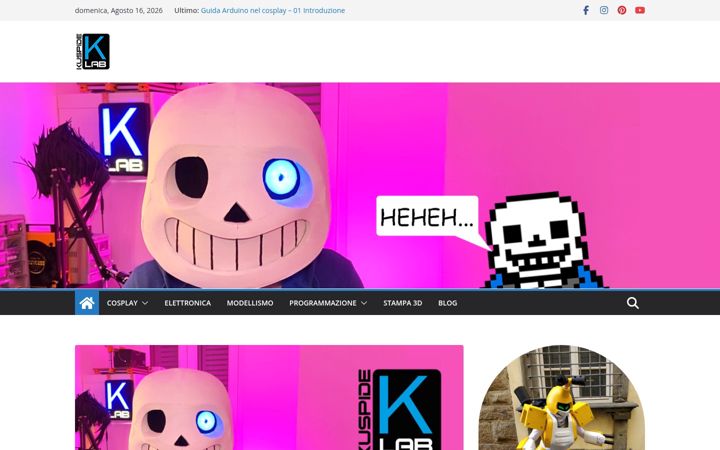
Task: Open the Programmazione menu item
Action: (323, 303)
